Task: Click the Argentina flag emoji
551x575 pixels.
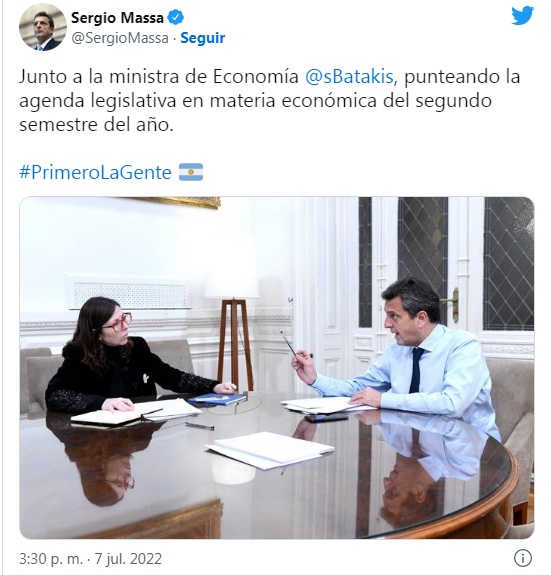Action: click(191, 172)
